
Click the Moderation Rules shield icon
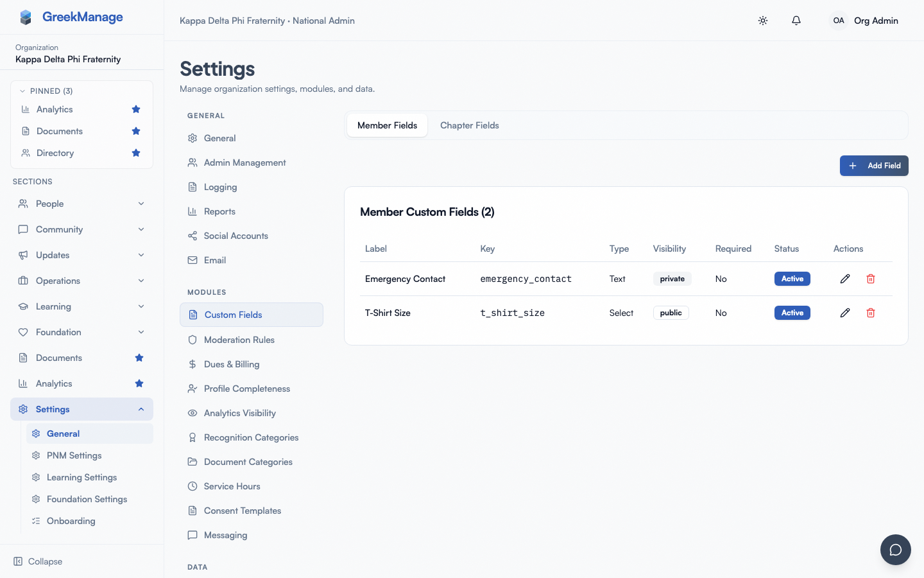tap(193, 340)
